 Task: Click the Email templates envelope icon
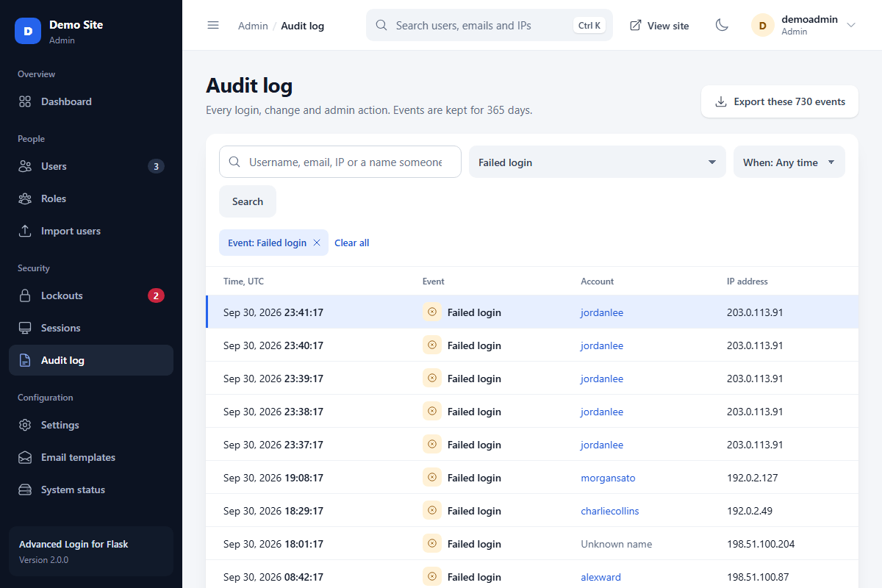(25, 457)
